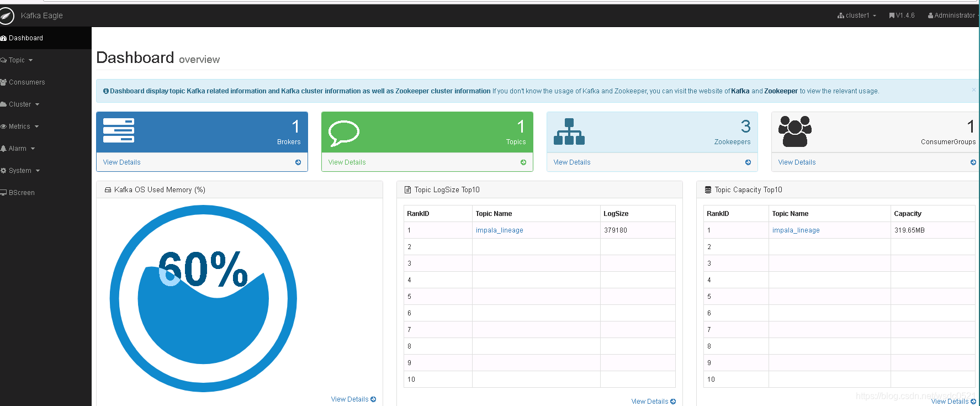Click the Metrics eye icon in sidebar
The image size is (980, 406).
pos(3,126)
